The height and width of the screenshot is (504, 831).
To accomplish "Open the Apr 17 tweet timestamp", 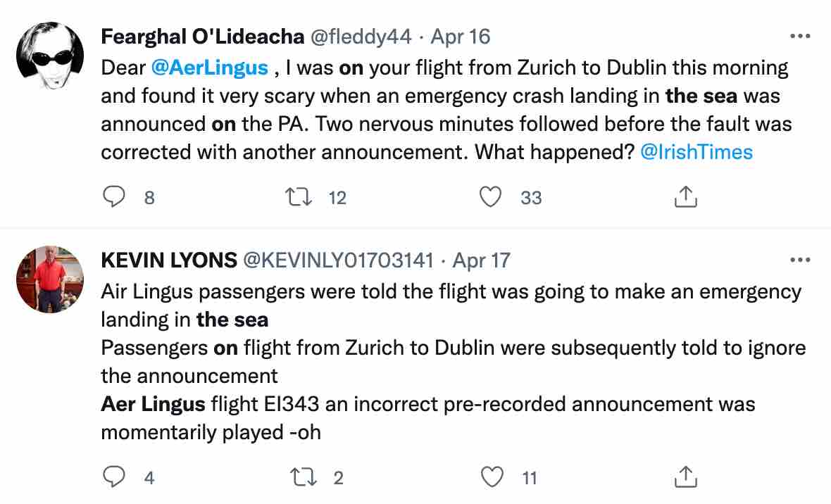I will tap(481, 260).
